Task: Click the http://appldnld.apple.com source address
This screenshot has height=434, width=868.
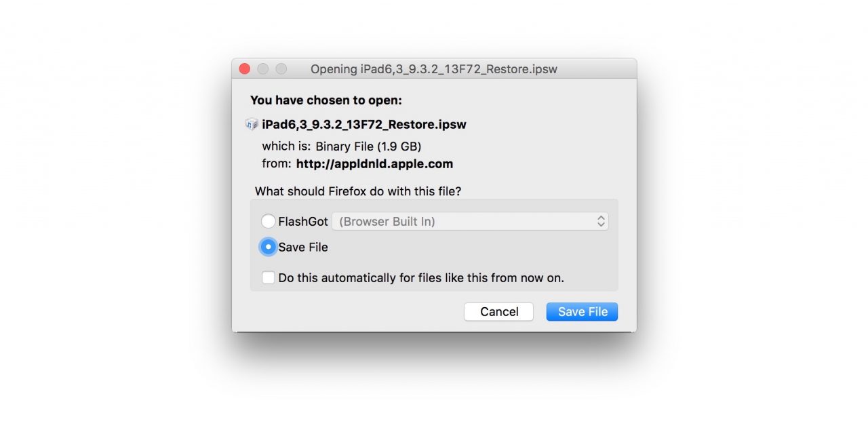Action: 374,163
